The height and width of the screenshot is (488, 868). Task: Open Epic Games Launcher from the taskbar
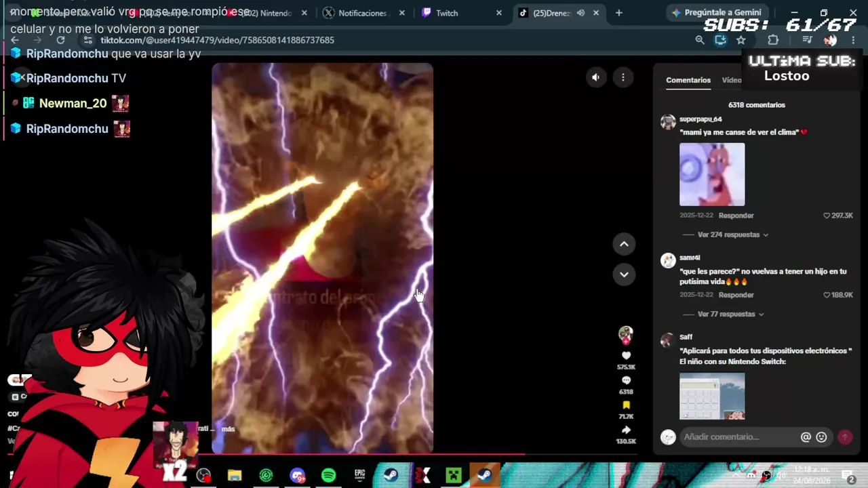click(x=359, y=475)
